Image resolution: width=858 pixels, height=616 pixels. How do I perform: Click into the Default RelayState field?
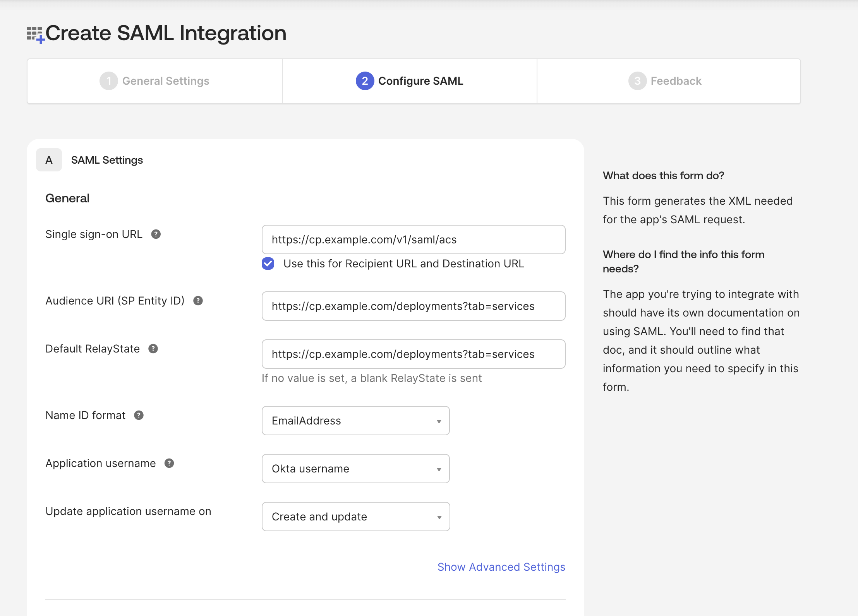[413, 354]
